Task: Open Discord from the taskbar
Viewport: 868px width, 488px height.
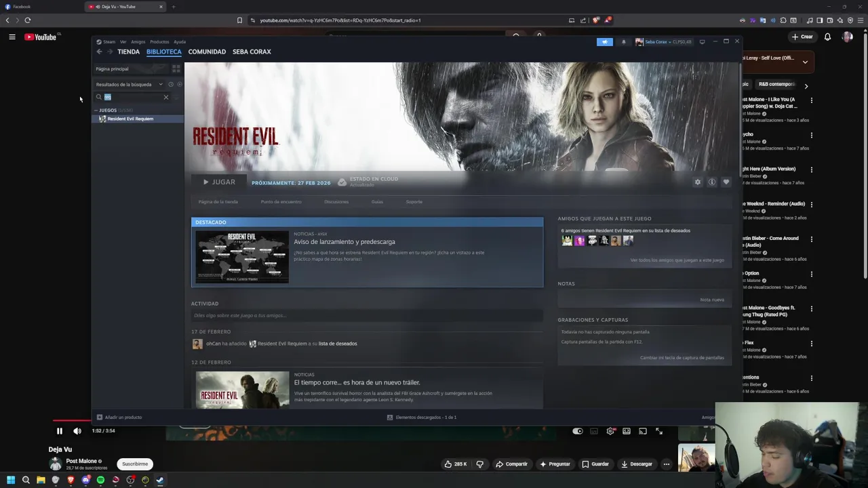Action: 85,480
